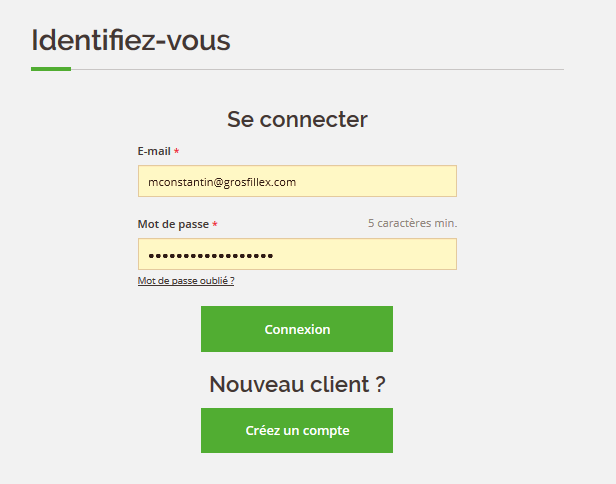Focus the Mot de passe password field
Viewport: 616px width, 484px height.
coord(297,254)
